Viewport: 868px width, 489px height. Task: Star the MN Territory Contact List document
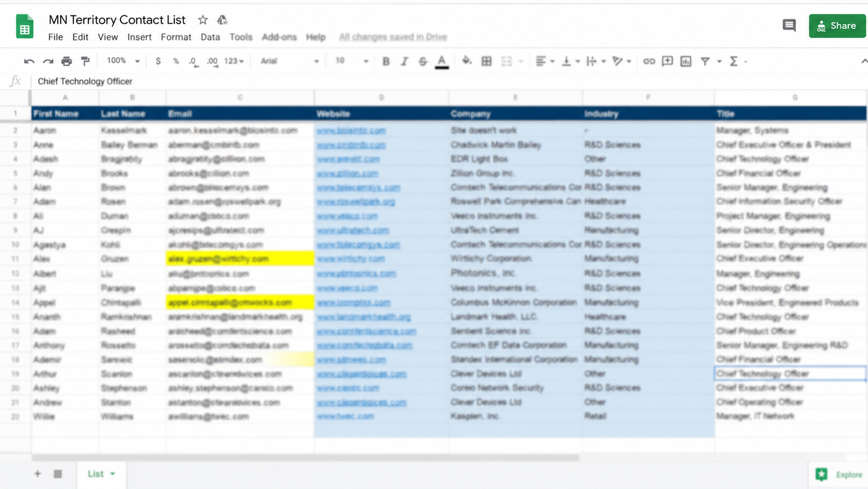pyautogui.click(x=203, y=20)
